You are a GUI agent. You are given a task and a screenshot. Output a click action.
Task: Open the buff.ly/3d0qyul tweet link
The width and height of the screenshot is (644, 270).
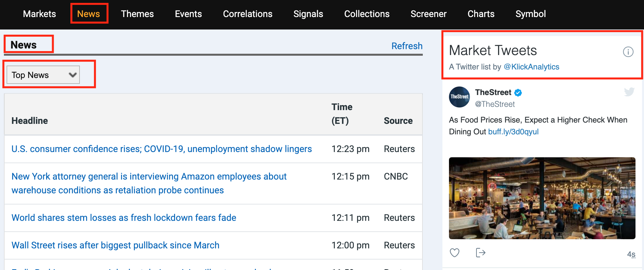[513, 132]
